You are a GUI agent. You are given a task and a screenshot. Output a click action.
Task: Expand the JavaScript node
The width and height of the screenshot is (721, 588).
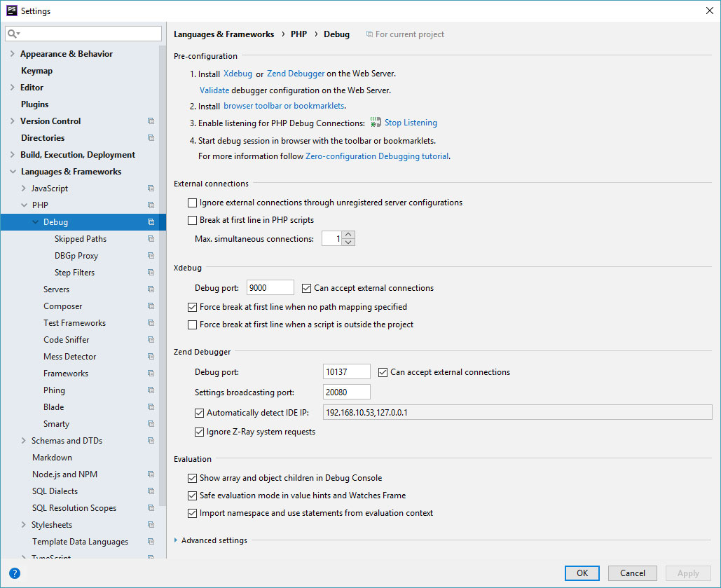[23, 189]
